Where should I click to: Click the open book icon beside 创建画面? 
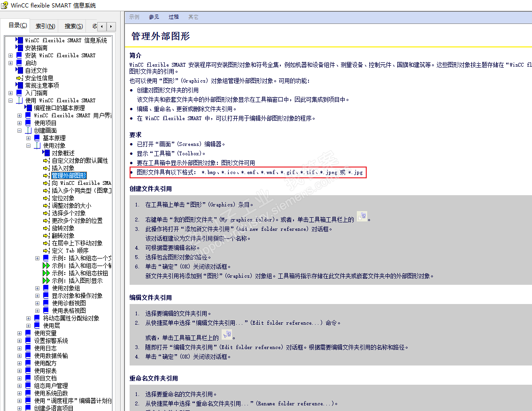[29, 130]
